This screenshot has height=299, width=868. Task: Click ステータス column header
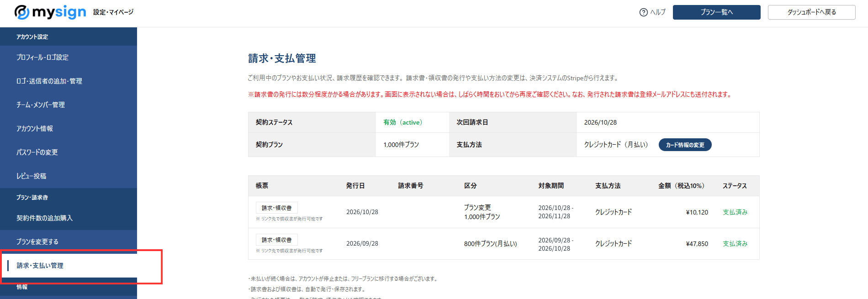[735, 186]
